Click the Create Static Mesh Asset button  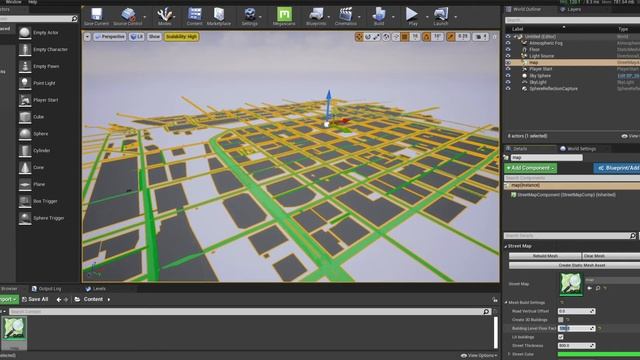coord(574,265)
